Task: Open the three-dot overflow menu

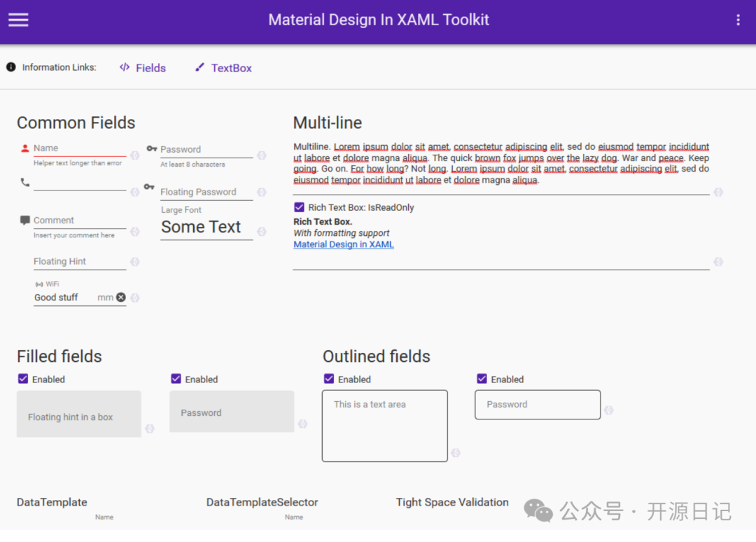Action: (x=738, y=20)
